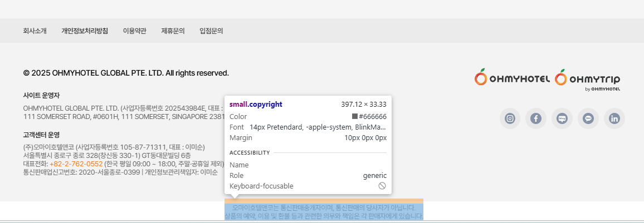644x223 pixels.
Task: Click the © 2025 OHMYHOTEL GLOBAL copyright line
Action: pyautogui.click(x=126, y=73)
